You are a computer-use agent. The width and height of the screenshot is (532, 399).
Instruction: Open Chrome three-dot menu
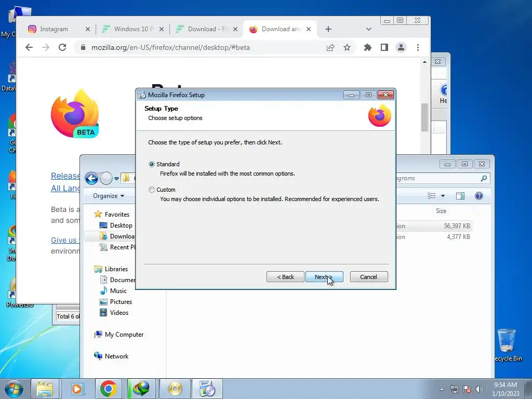click(x=418, y=47)
